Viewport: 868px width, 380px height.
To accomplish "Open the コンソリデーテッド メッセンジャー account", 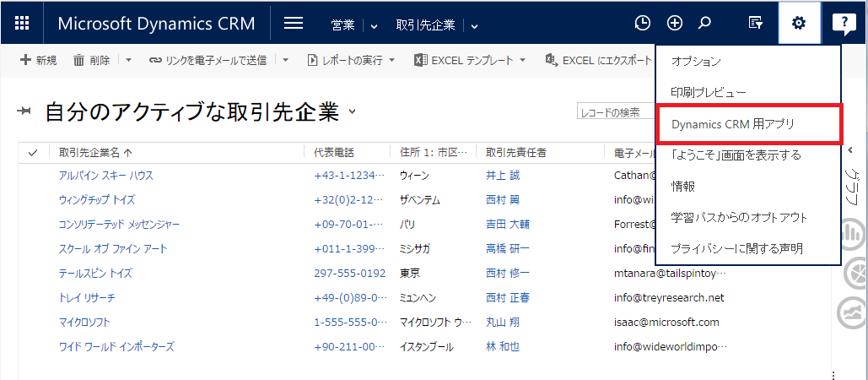I will pos(119,225).
